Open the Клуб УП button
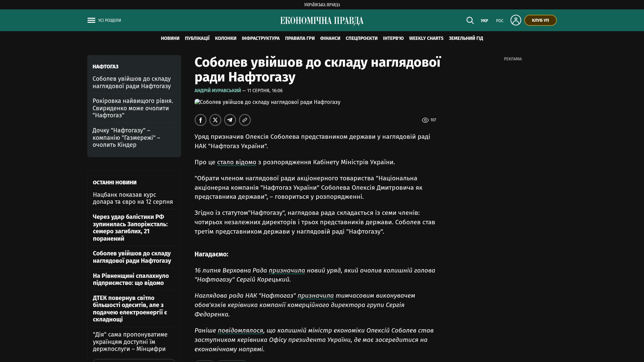 pos(540,20)
